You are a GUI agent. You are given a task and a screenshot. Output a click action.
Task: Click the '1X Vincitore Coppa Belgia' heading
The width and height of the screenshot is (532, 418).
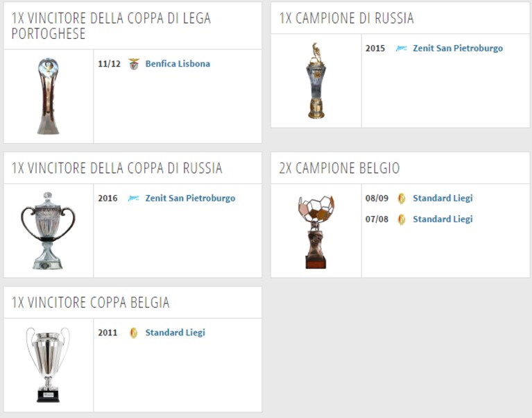91,302
